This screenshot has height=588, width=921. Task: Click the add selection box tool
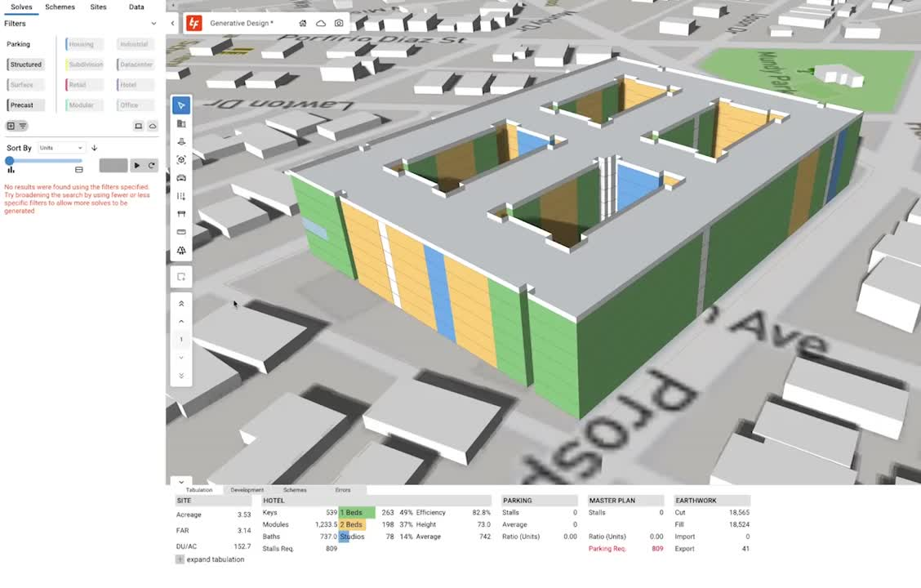[x=181, y=277]
